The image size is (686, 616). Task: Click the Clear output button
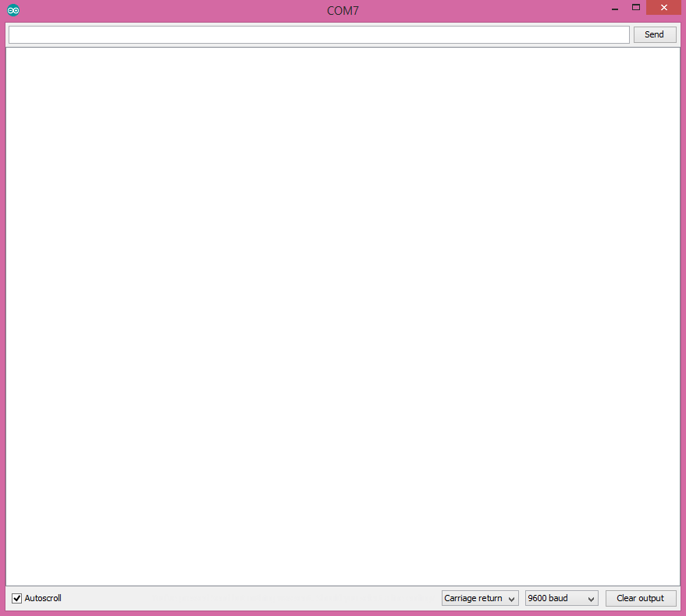coord(640,599)
